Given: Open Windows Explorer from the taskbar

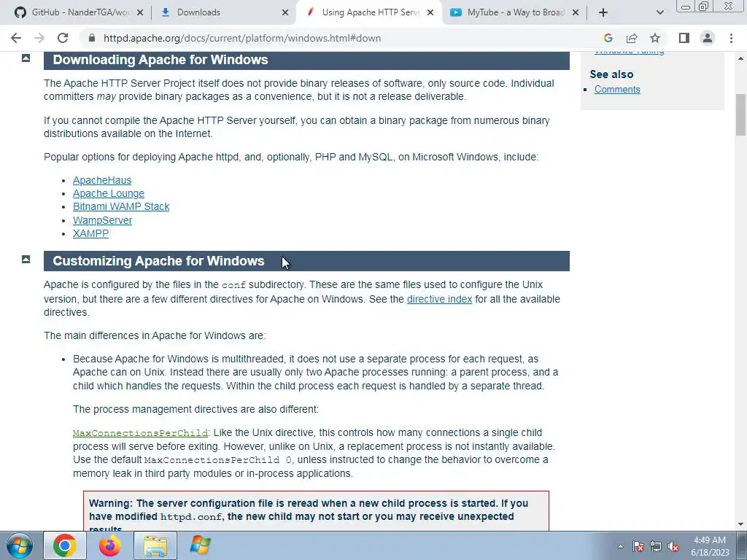Looking at the screenshot, I should 155,545.
